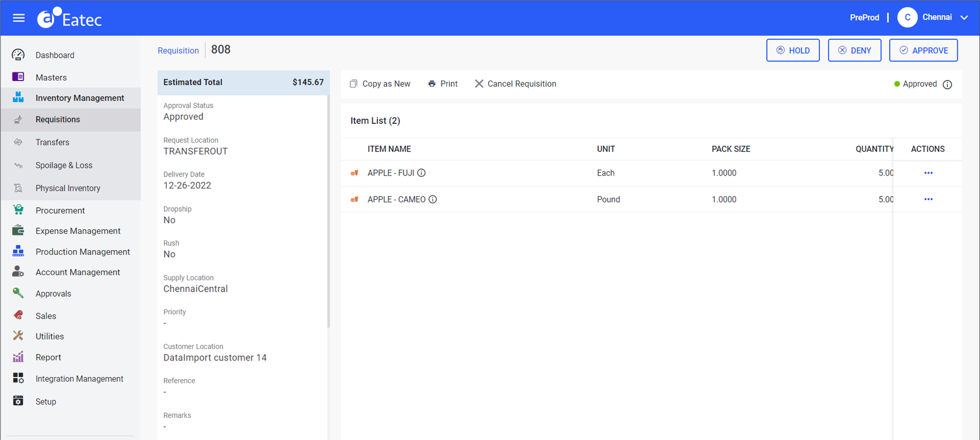980x440 pixels.
Task: Click info icon next to APPLE - FUJI
Action: tap(421, 173)
